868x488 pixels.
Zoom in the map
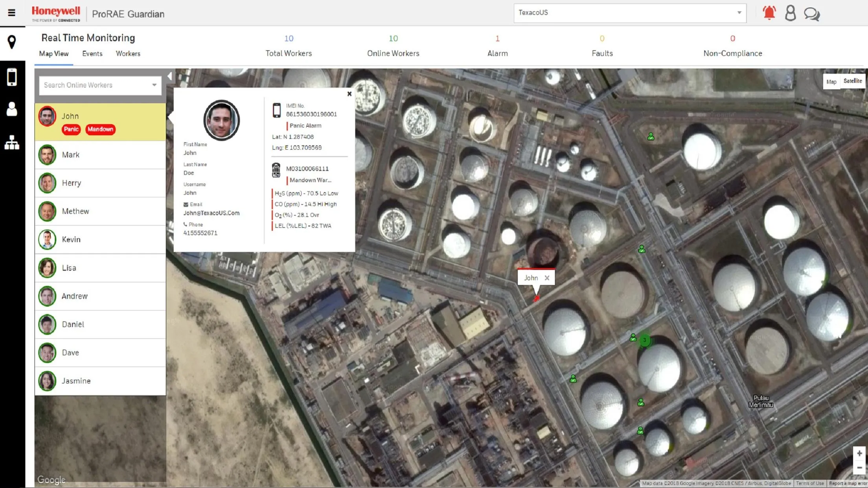(859, 453)
